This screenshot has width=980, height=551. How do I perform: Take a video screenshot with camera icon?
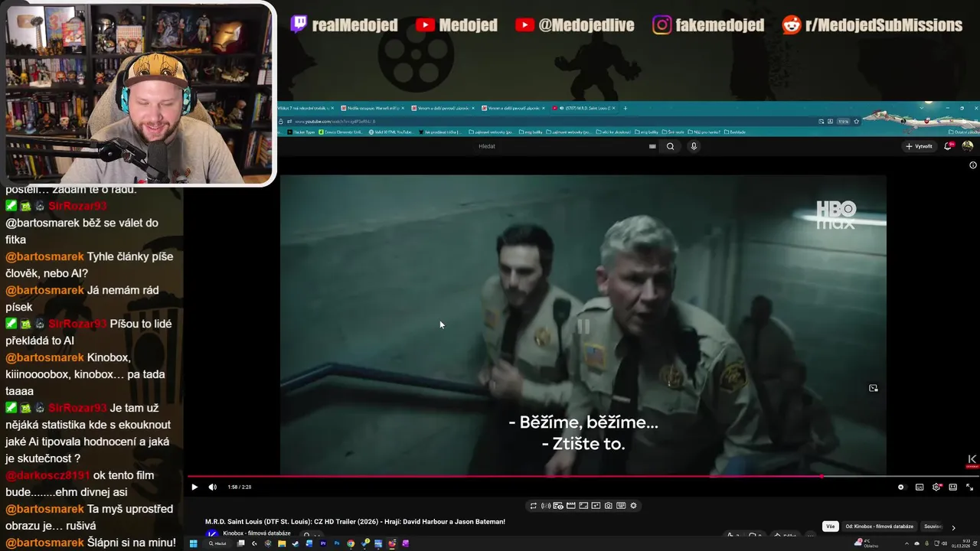pos(608,506)
